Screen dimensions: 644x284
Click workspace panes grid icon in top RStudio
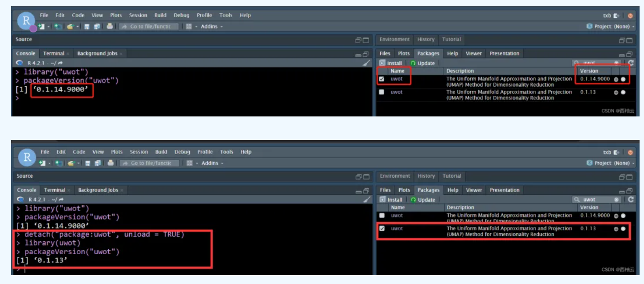click(x=189, y=27)
